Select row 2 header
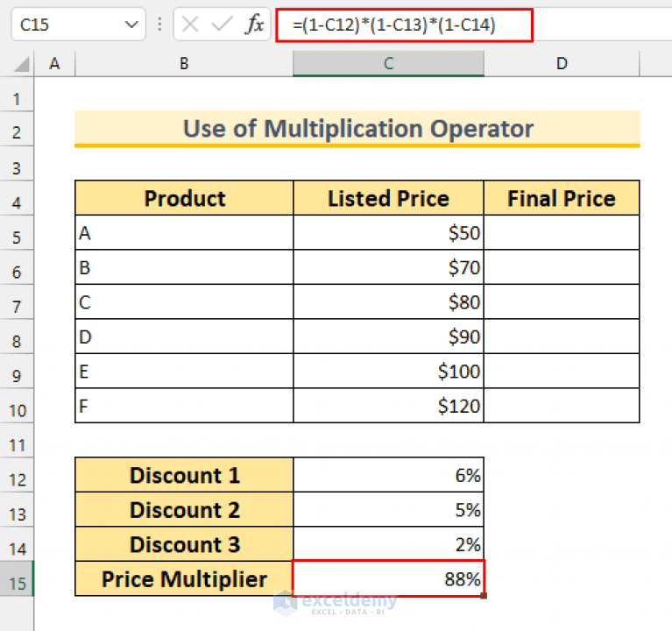 pyautogui.click(x=17, y=130)
